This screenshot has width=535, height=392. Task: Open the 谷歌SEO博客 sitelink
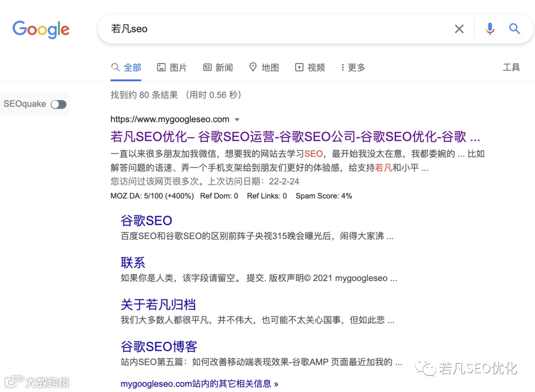[159, 346]
